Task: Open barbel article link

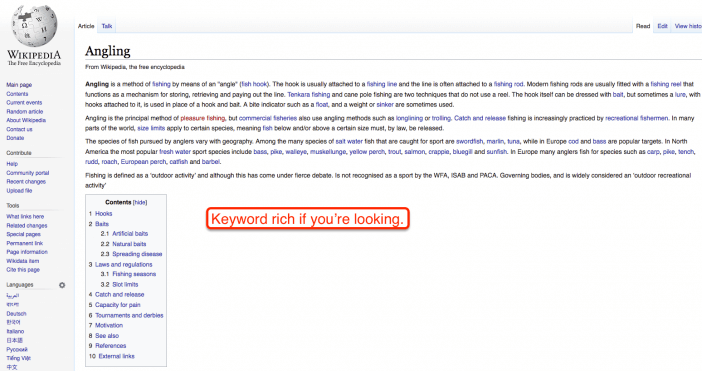Action: pos(210,162)
